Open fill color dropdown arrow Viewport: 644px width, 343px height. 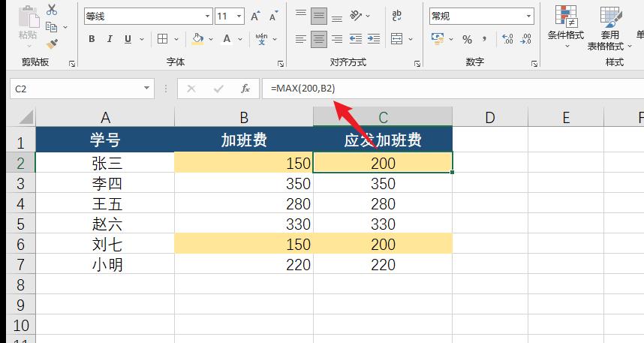pyautogui.click(x=211, y=40)
